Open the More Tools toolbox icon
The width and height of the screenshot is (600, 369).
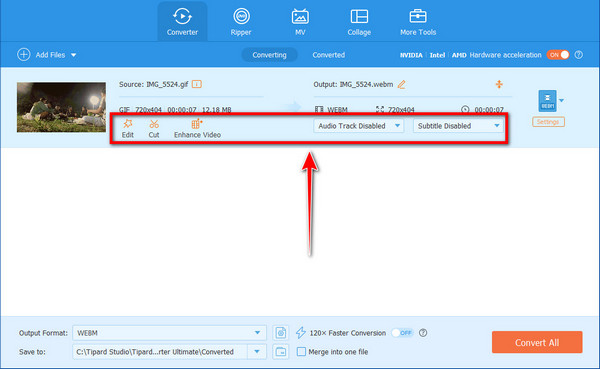click(x=418, y=16)
